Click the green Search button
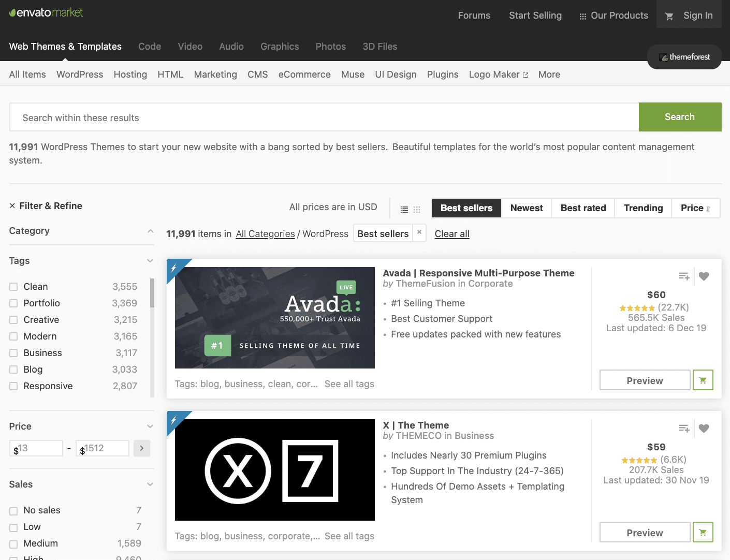 pyautogui.click(x=679, y=117)
